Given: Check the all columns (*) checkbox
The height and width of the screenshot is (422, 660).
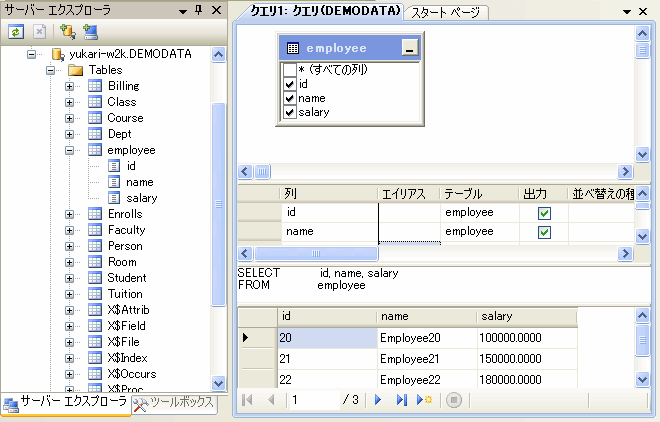Looking at the screenshot, I should [290, 70].
